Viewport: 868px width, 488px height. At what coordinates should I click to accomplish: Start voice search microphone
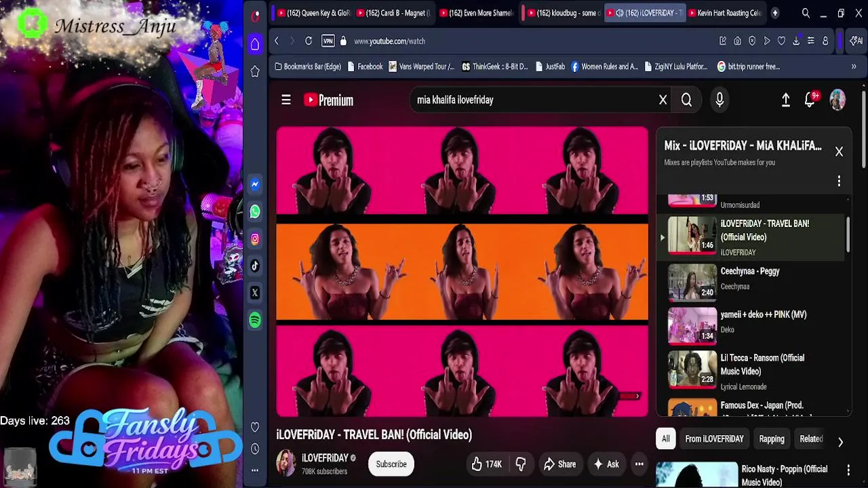719,100
